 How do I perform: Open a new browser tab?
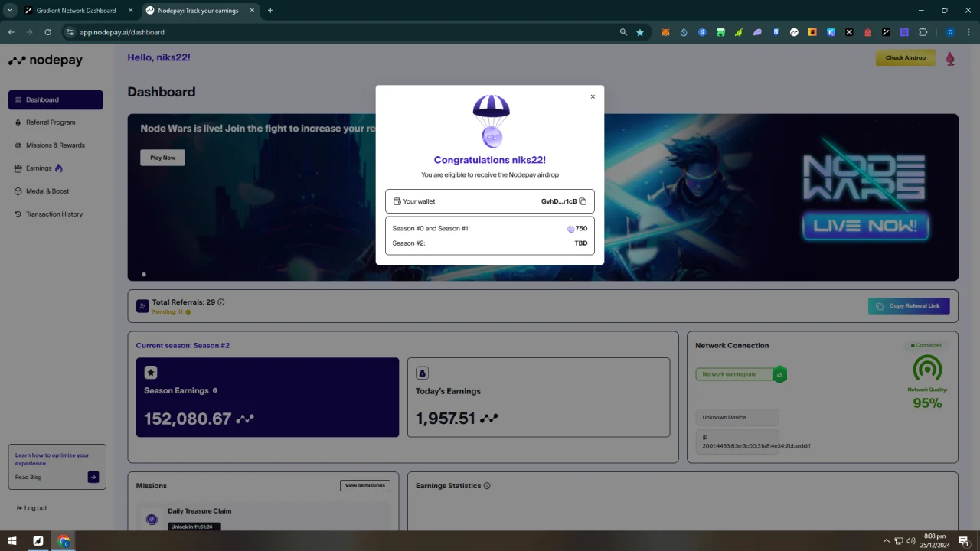[x=270, y=11]
